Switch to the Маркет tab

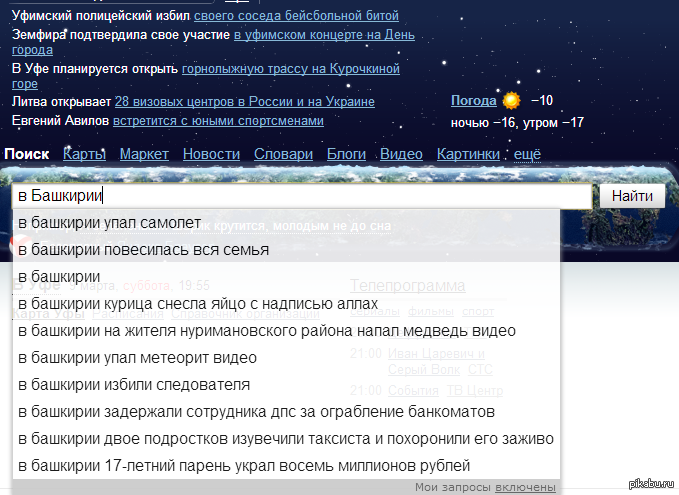144,154
